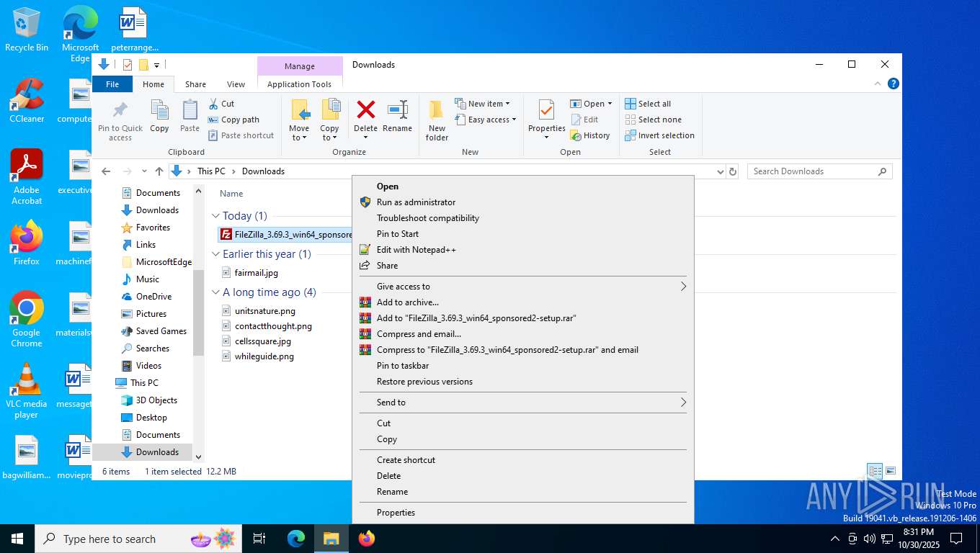Open Google Chrome desktop icon

(x=27, y=319)
